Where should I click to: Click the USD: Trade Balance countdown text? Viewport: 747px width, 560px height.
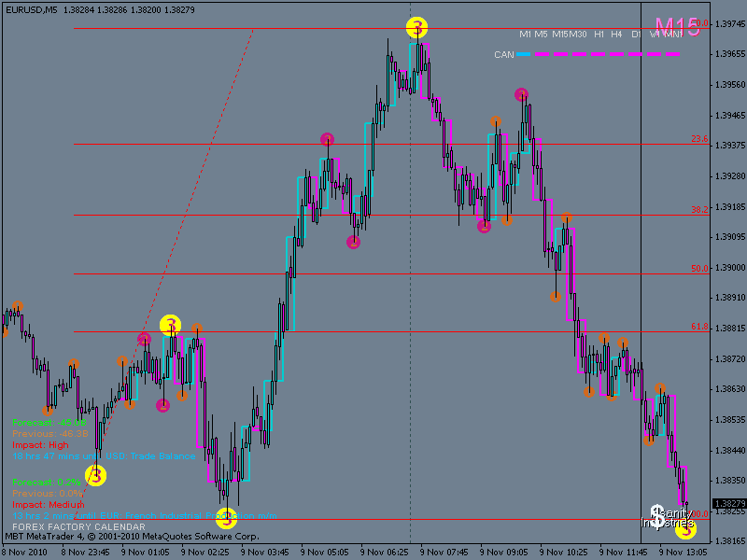[104, 456]
